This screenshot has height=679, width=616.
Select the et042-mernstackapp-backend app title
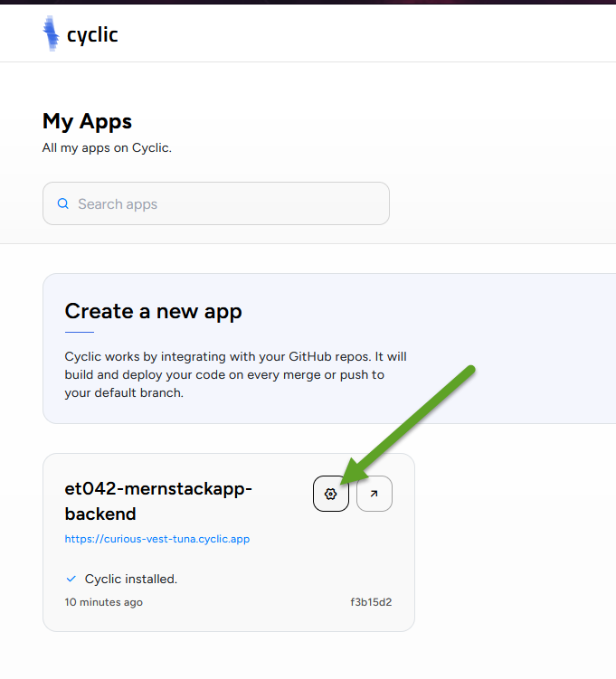point(158,501)
